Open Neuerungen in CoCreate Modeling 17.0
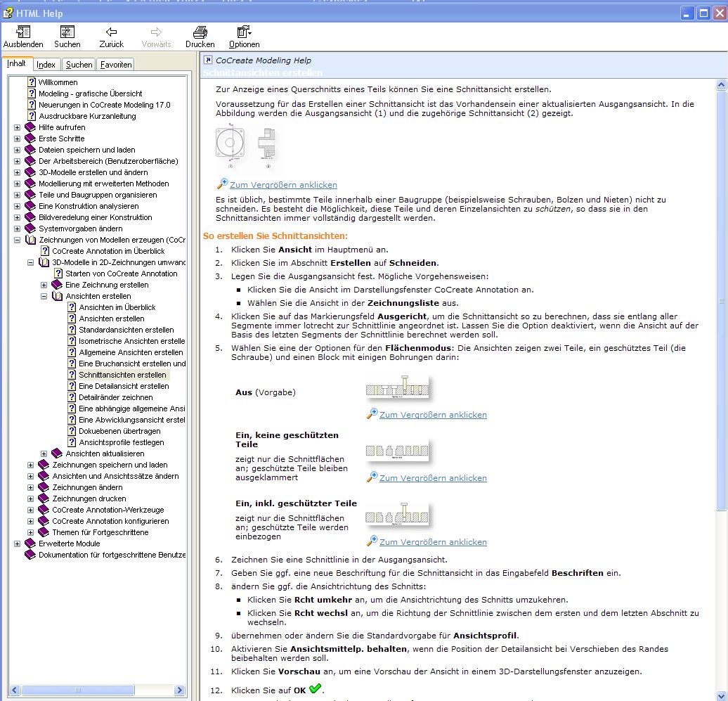 point(105,105)
